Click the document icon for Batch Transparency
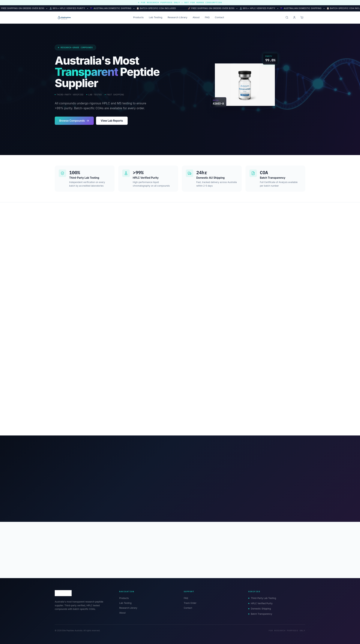The width and height of the screenshot is (360, 644). (x=253, y=173)
